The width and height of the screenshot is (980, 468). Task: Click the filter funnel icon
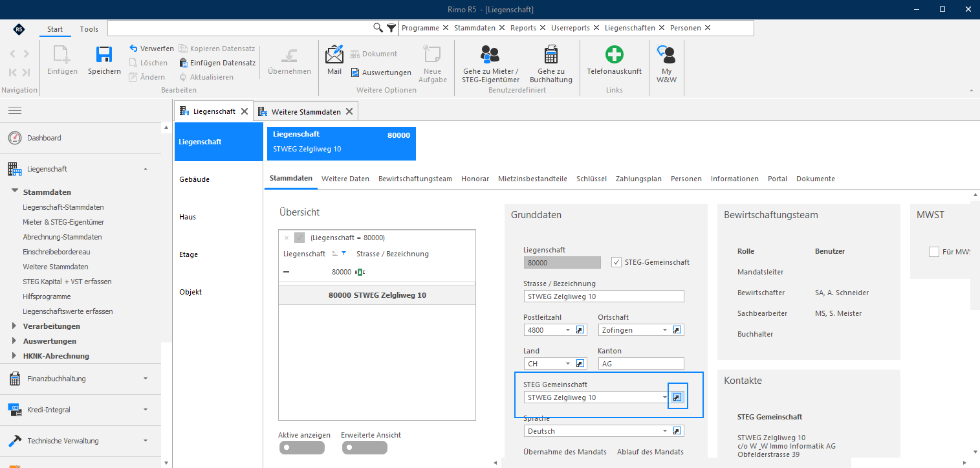(391, 28)
